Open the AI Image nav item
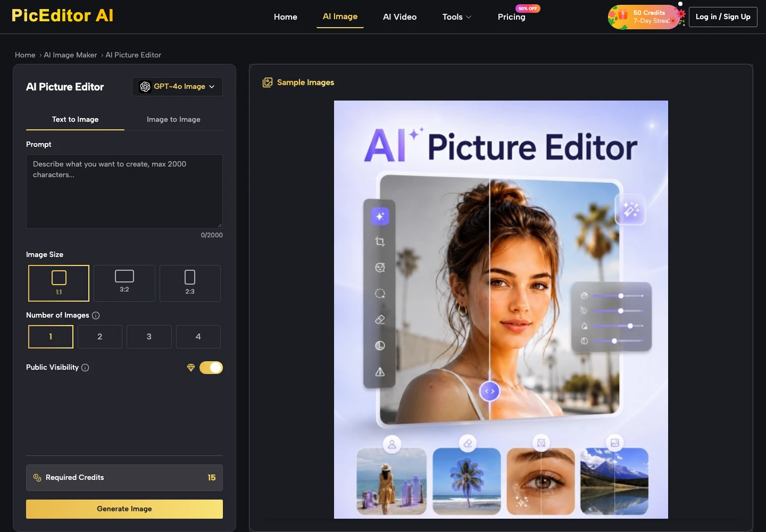Viewport: 766px width, 532px height. coord(340,16)
